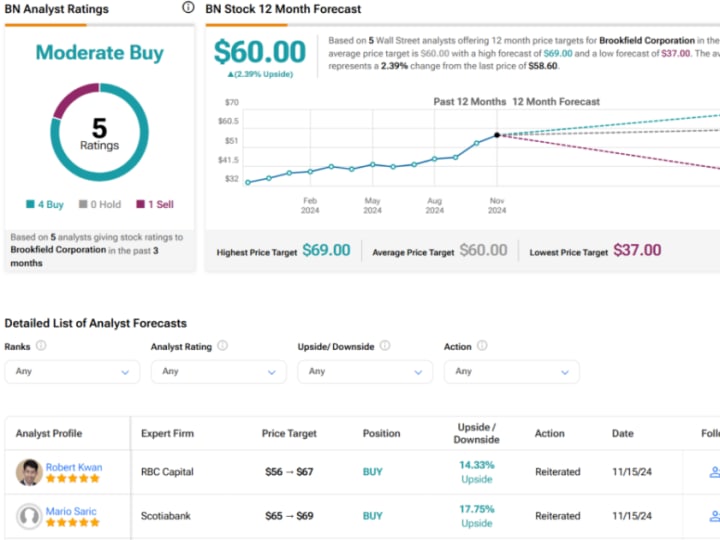Select the Position column header

pyautogui.click(x=381, y=433)
